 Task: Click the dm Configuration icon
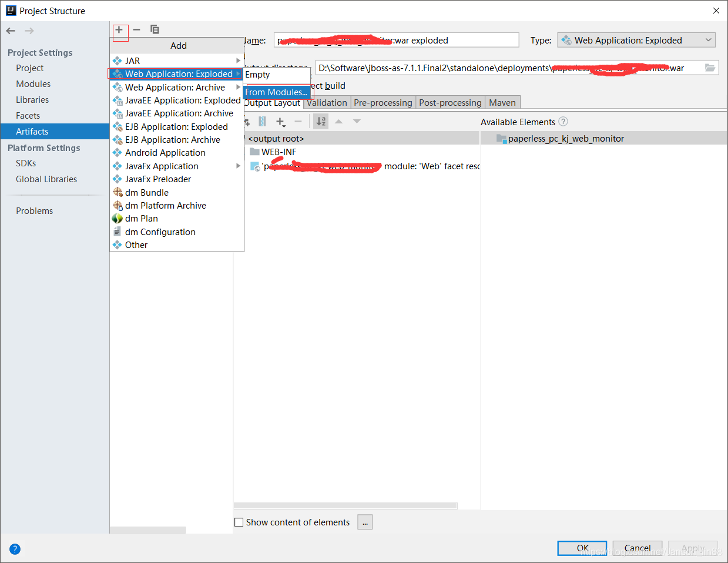[118, 232]
